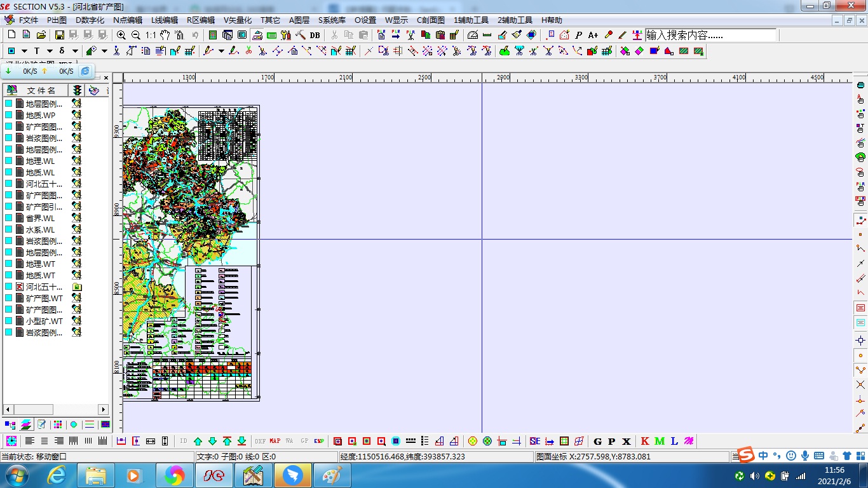Click the hammer tool icon
This screenshot has width=868, height=488.
pyautogui.click(x=301, y=35)
